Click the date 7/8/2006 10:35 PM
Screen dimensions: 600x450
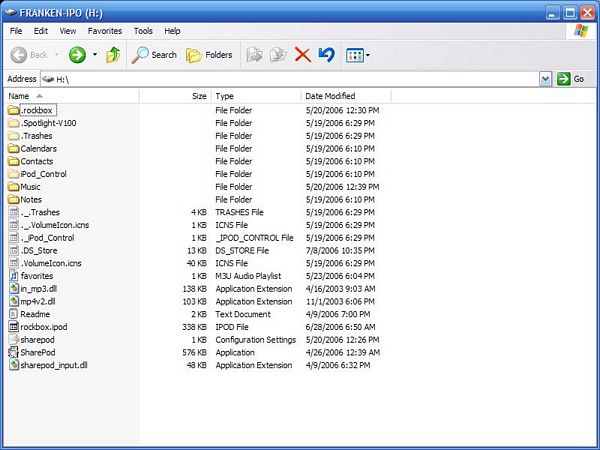(x=340, y=251)
